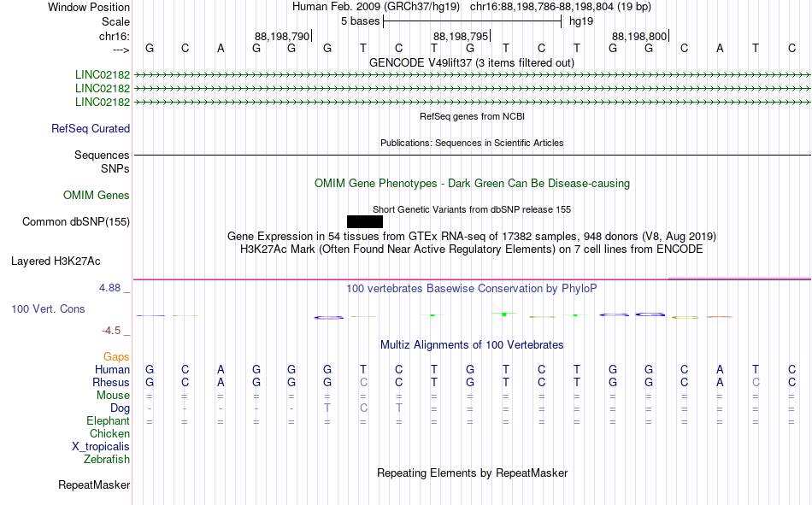This screenshot has height=505, width=812.
Task: Click the publications Sequences black line track
Action: click(473, 155)
